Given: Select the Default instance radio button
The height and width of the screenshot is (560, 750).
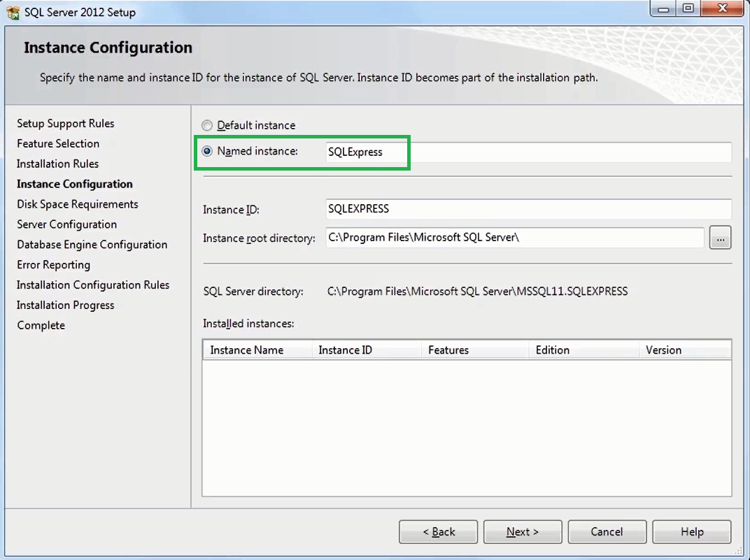Looking at the screenshot, I should tap(207, 125).
